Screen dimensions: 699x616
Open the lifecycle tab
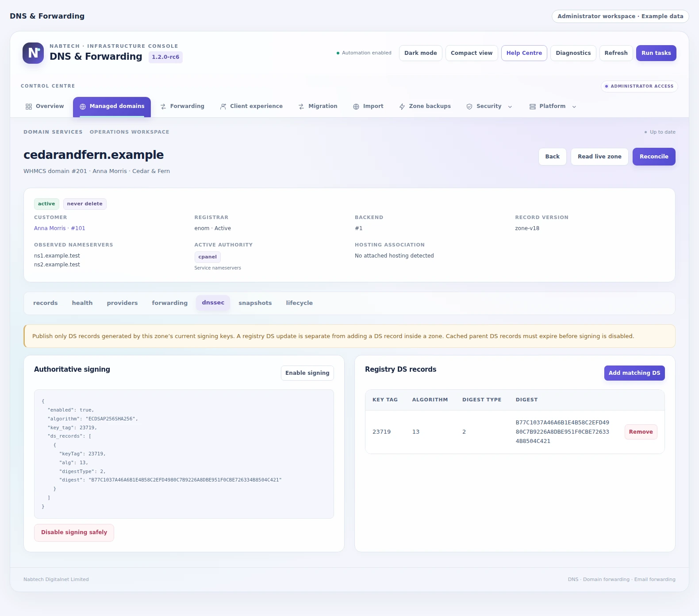pos(299,303)
